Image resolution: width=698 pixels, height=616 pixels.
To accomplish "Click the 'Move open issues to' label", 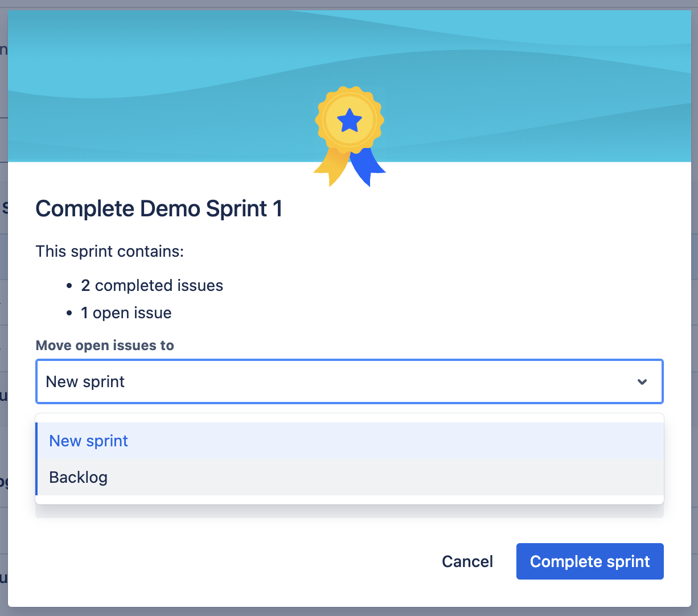I will [x=105, y=345].
